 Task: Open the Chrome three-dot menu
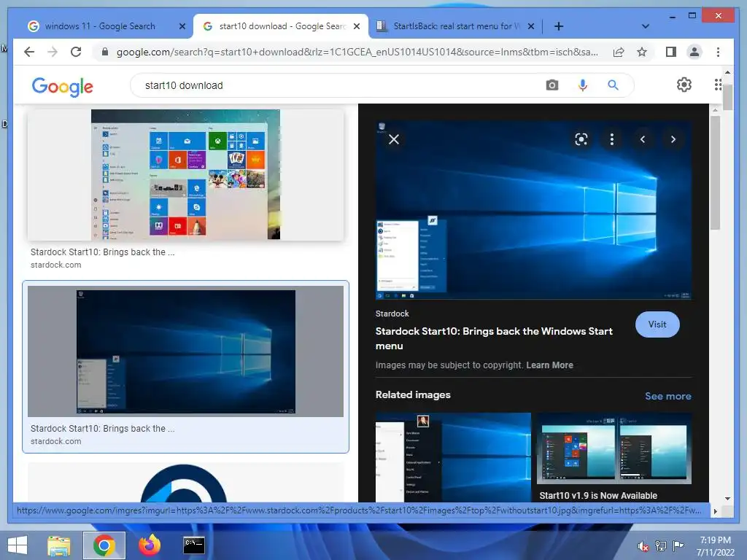pos(718,52)
